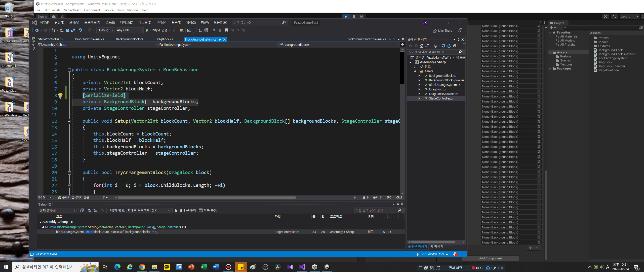This screenshot has height=272, width=644.
Task: Switch to the StageController.cs tab
Action: (x=50, y=39)
